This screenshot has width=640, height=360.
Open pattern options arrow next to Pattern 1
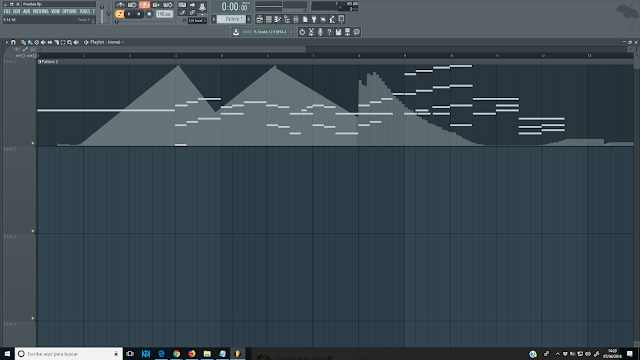(249, 19)
